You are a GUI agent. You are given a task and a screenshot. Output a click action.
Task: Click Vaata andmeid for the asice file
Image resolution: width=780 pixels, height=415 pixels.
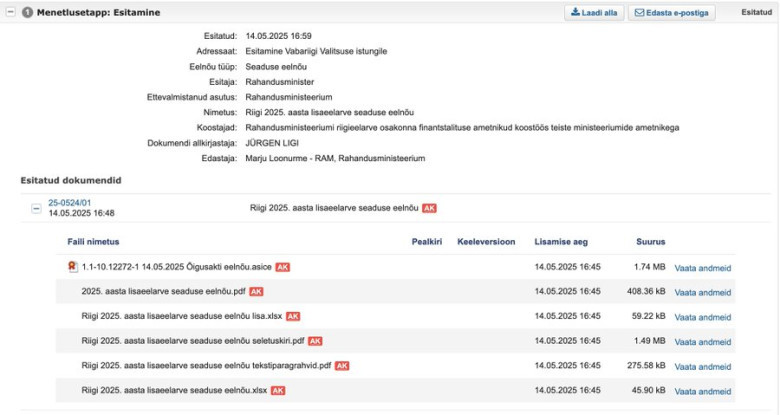pos(702,268)
